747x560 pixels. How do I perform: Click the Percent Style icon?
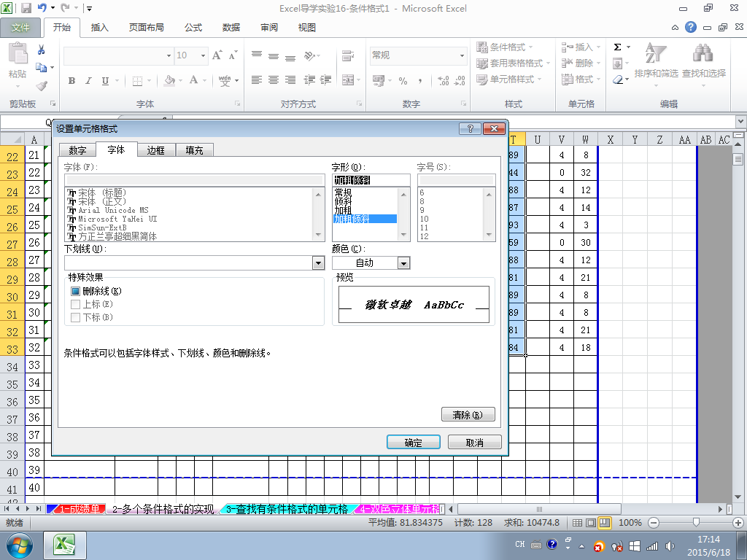coord(403,80)
